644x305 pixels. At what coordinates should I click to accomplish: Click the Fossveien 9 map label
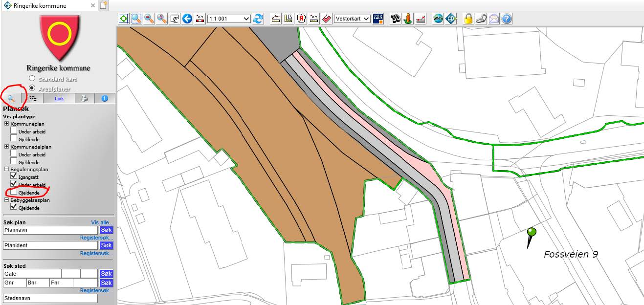point(571,254)
